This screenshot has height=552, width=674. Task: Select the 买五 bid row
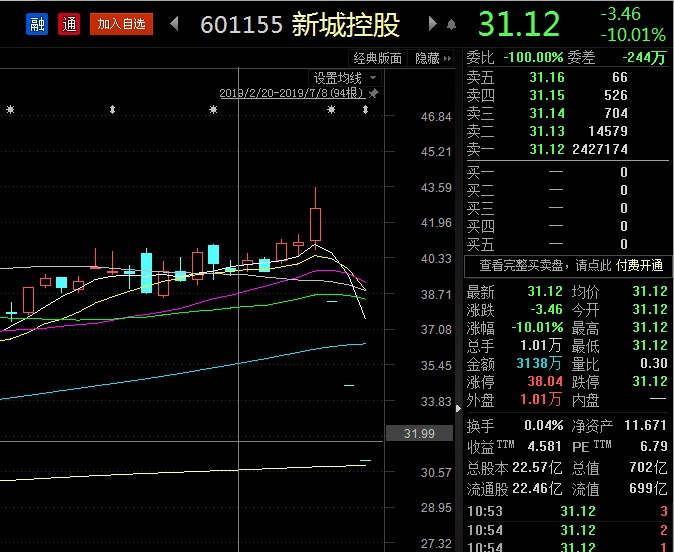(x=567, y=244)
